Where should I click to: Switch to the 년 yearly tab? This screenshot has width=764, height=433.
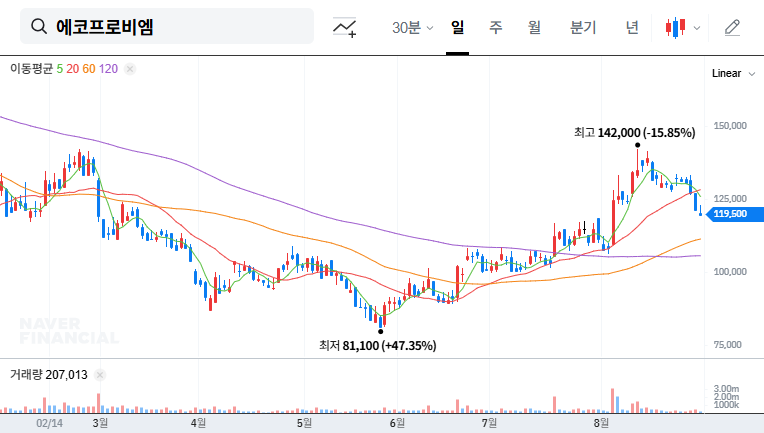point(632,27)
